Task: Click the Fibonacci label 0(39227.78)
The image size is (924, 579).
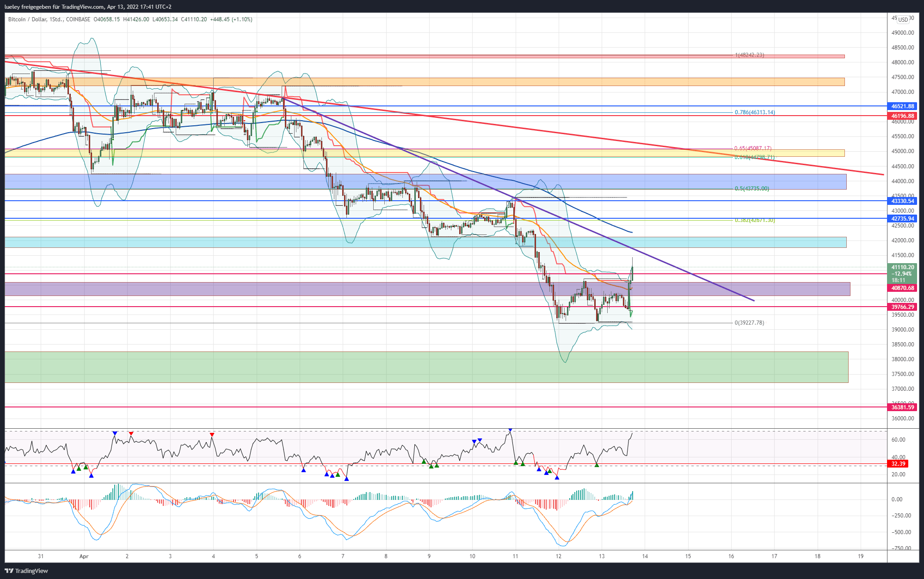Action: (x=750, y=323)
